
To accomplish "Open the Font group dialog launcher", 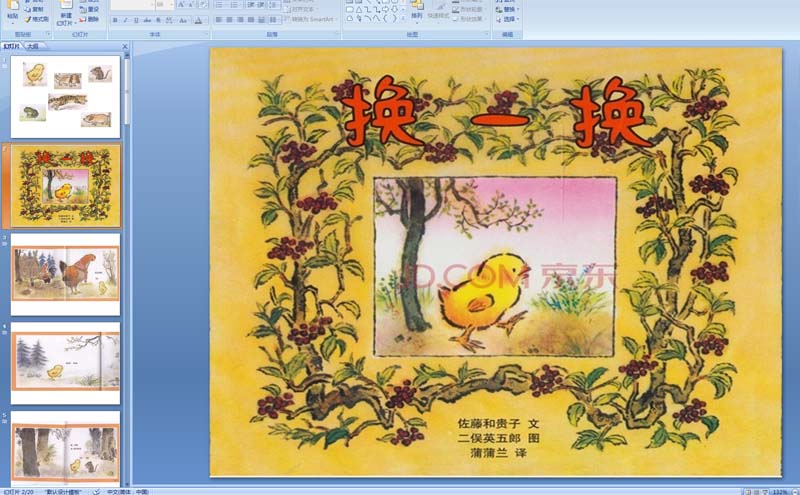I will pos(207,34).
